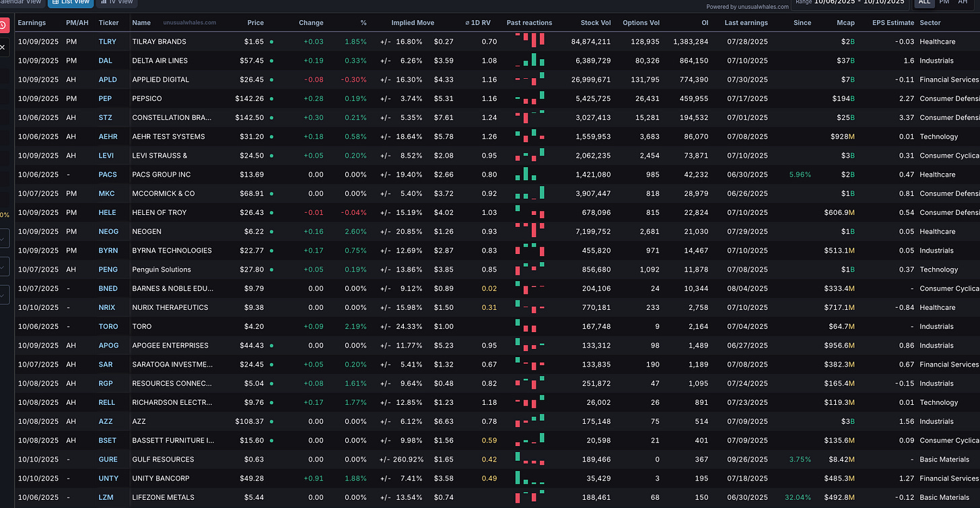
Task: Click the green dot beside PEP price
Action: coord(271,98)
